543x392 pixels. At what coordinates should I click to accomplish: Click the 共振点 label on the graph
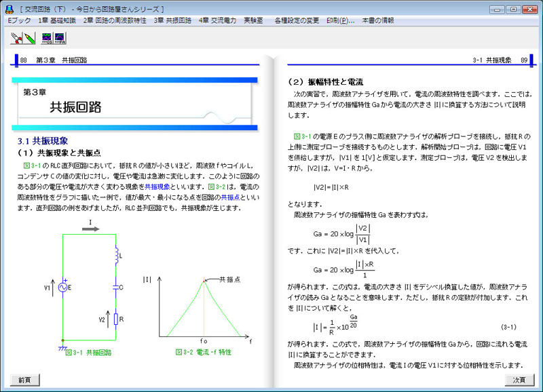click(x=229, y=279)
